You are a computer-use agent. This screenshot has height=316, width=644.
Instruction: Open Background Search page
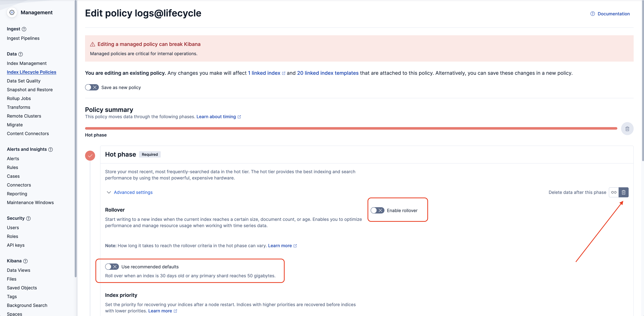click(27, 305)
